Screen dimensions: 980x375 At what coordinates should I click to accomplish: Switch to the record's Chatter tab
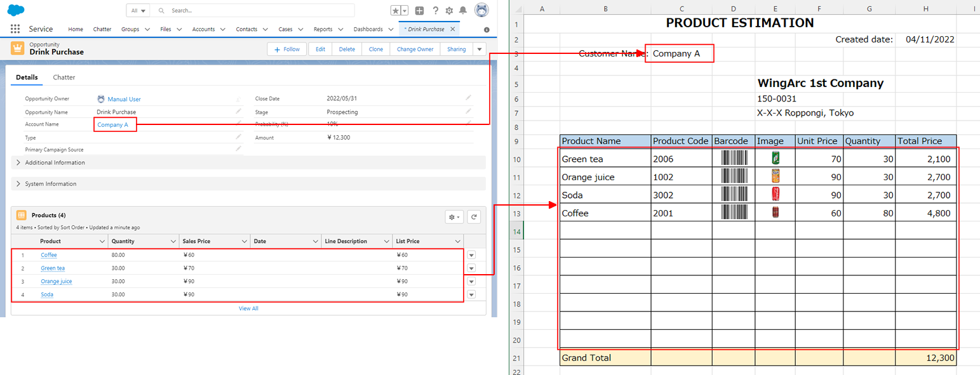64,77
